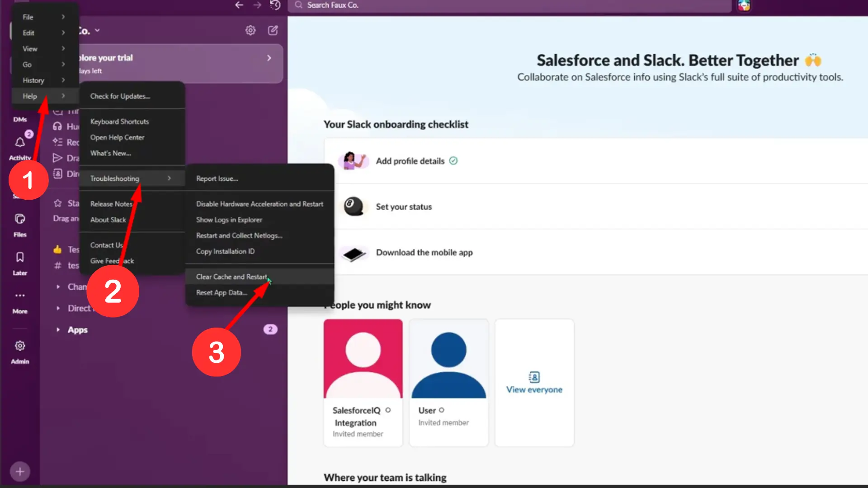Select Clear Cache and Restart

(x=259, y=276)
